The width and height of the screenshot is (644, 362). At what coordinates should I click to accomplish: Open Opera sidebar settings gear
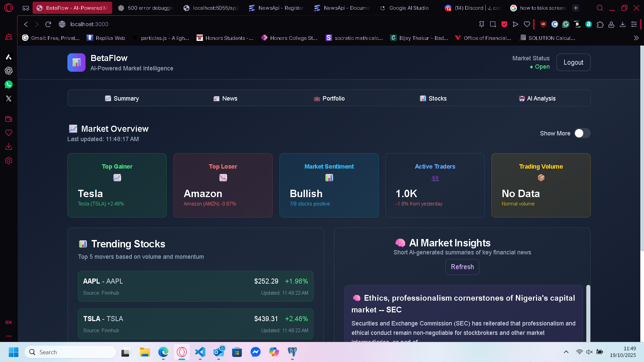click(x=9, y=161)
